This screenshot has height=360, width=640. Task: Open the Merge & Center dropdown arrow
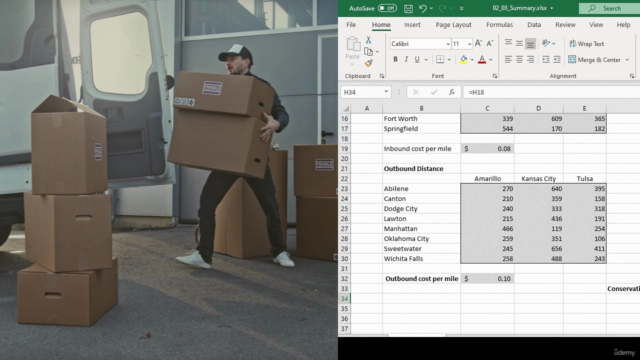627,60
